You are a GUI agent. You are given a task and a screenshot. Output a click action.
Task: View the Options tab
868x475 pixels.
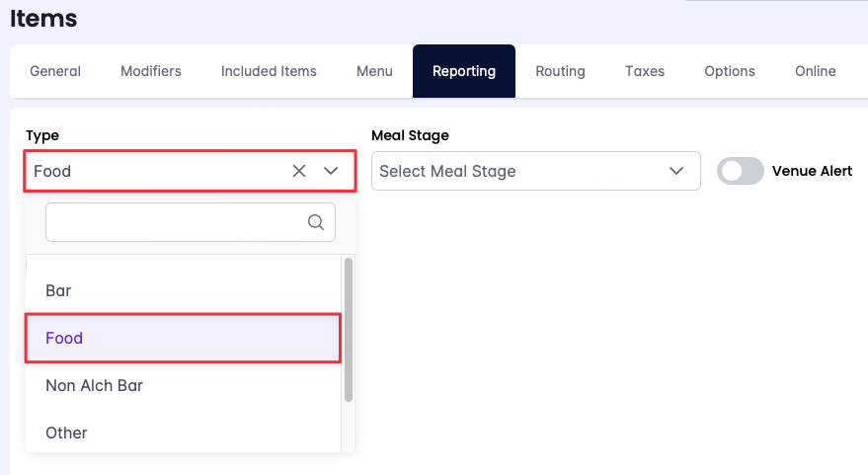730,71
